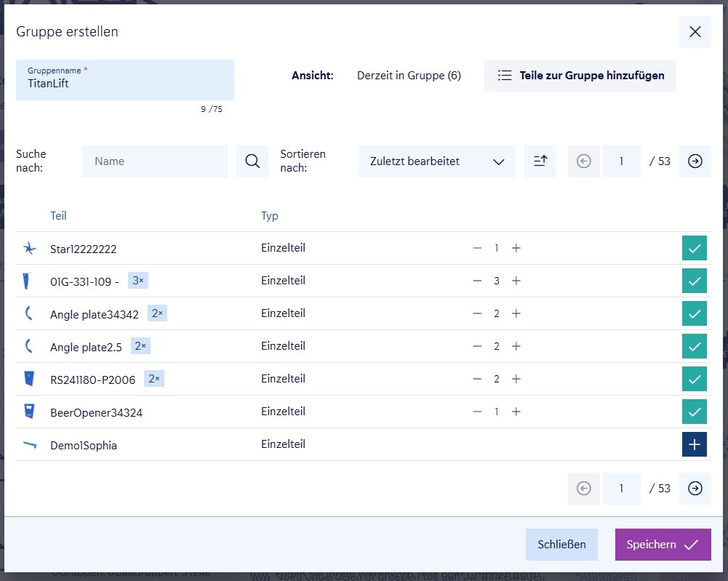Uncheck the Star12222222 part checkmark
Viewport: 728px width, 581px height.
coord(695,248)
